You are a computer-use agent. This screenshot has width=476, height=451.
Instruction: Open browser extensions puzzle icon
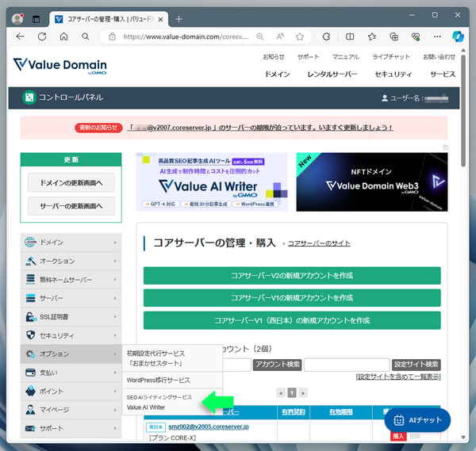pos(326,36)
